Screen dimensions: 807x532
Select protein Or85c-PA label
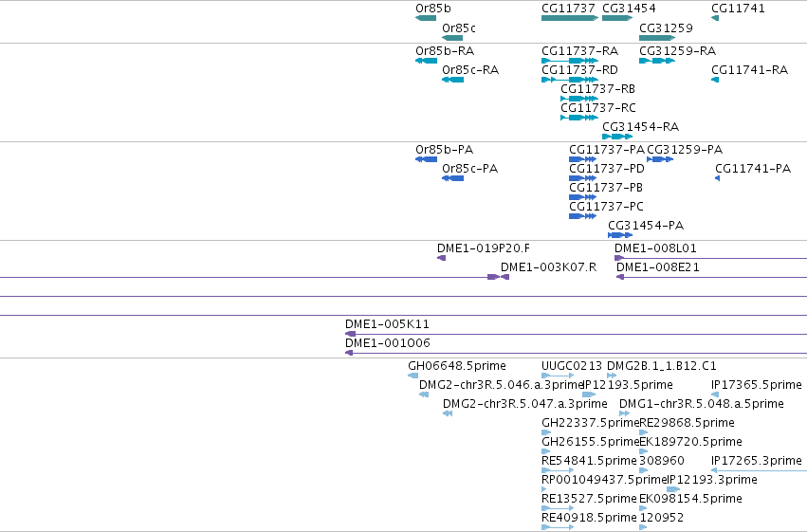[470, 169]
